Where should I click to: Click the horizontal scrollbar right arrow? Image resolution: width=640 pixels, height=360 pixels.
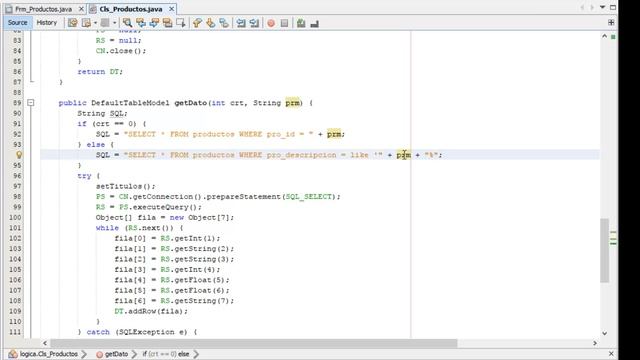(x=595, y=343)
